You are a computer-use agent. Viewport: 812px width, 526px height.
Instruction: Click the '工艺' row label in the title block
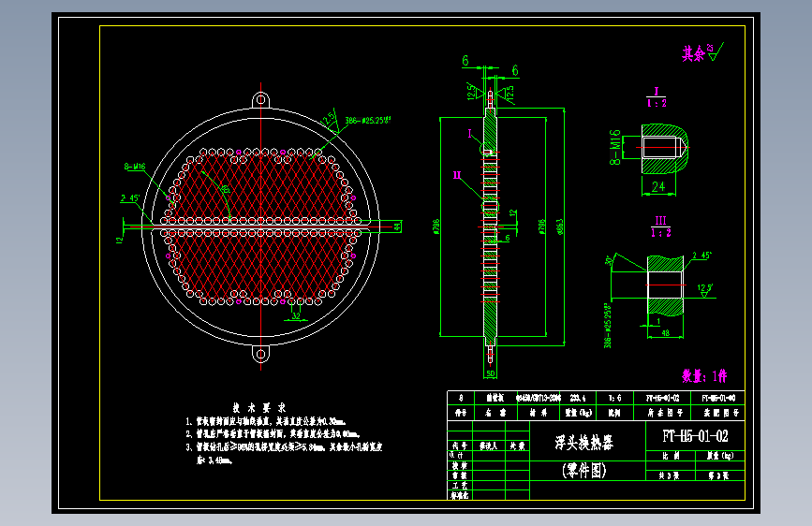[459, 486]
